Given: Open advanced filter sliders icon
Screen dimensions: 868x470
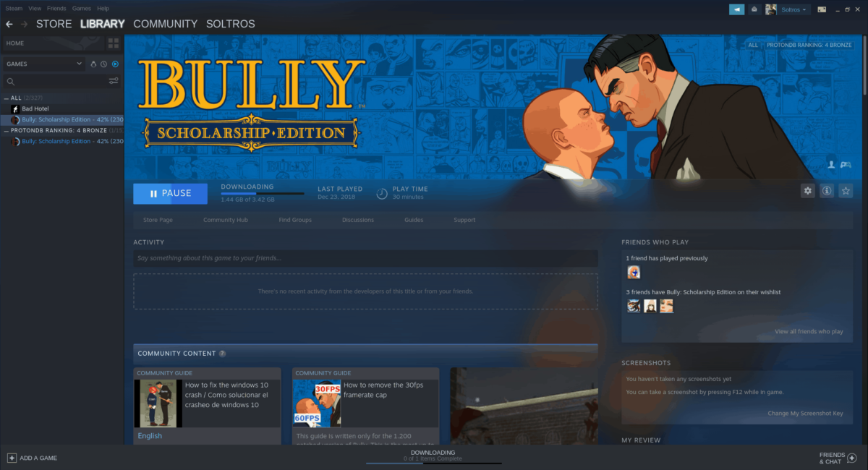Looking at the screenshot, I should pos(114,82).
